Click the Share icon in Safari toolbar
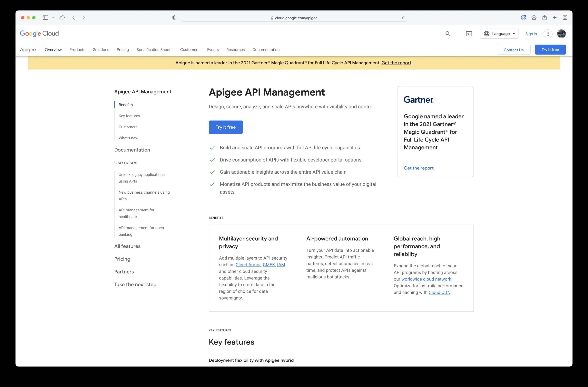Screen dimensions: 588x387 (544, 17)
